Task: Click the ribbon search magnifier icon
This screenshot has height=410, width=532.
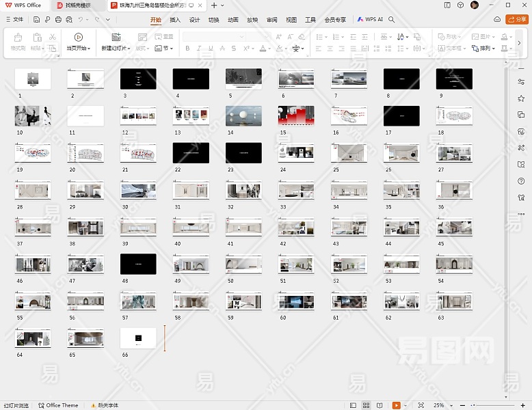Action: coord(392,20)
